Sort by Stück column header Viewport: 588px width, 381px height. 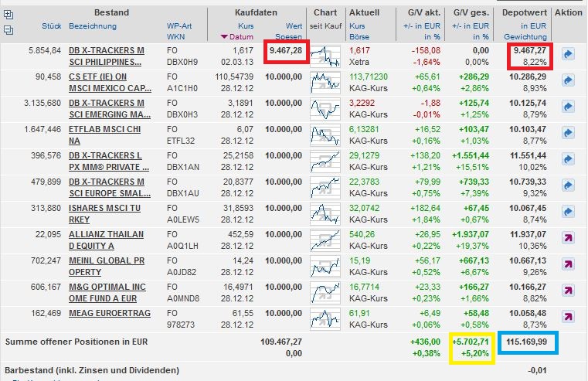pos(51,26)
